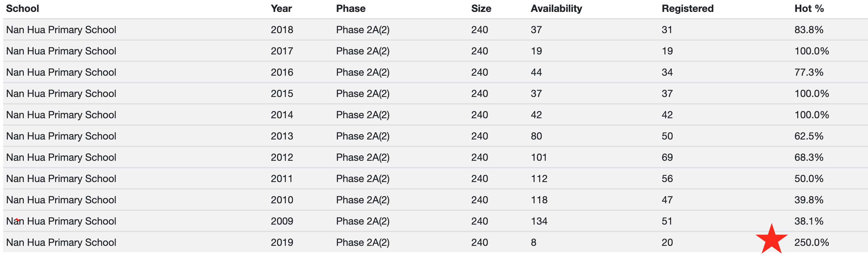Click the Registered column header
868x279 pixels.
point(687,8)
